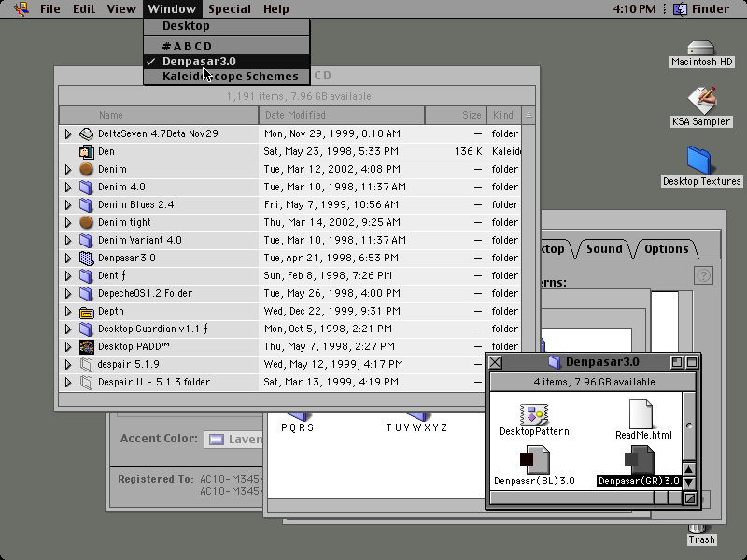Expand the DeltaSeven 4.7Beta Nov29 folder
The height and width of the screenshot is (560, 747).
(x=68, y=133)
